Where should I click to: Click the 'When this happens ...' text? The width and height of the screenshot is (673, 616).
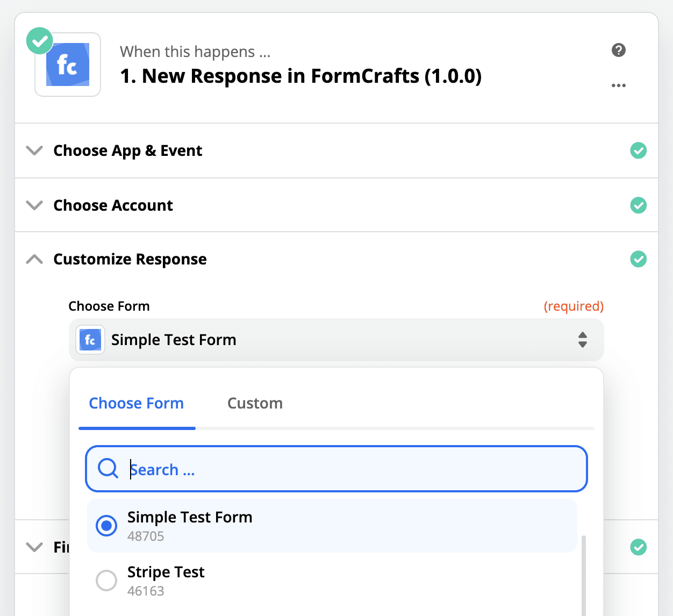195,52
